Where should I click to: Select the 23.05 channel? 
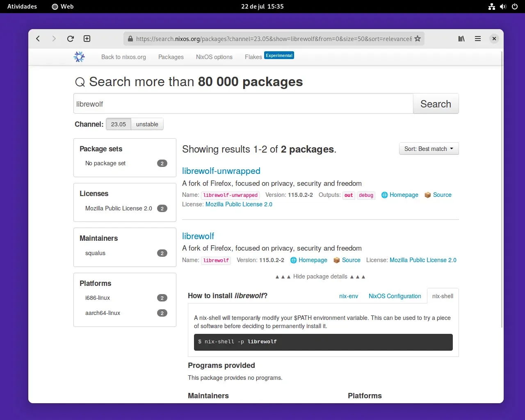[119, 124]
